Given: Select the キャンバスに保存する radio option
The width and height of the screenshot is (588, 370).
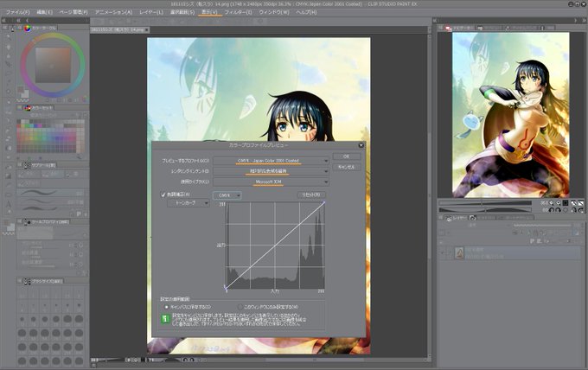Looking at the screenshot, I should coord(167,307).
